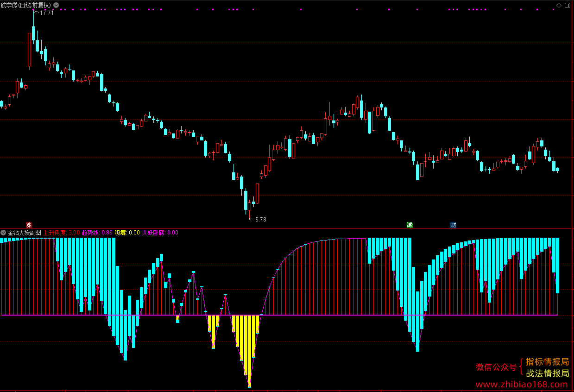This screenshot has width=574, height=392.
Task: Click the green 减 event marker
Action: [410, 225]
